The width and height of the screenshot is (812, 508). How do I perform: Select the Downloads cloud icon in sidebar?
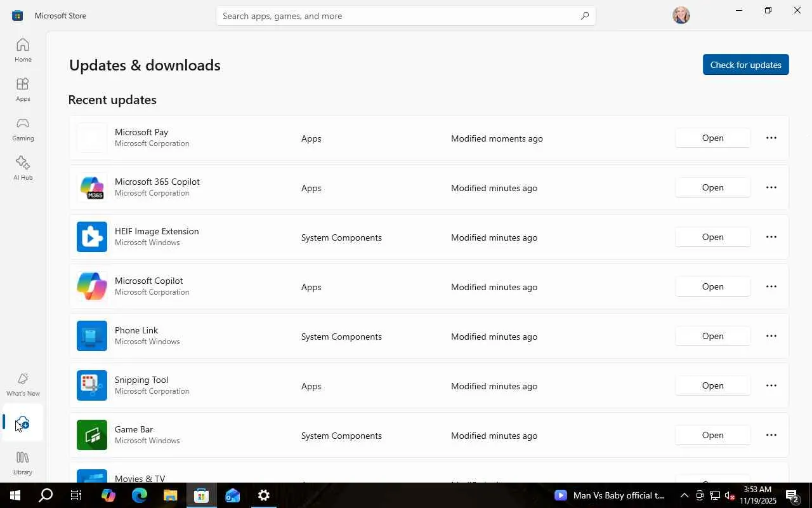(x=23, y=422)
